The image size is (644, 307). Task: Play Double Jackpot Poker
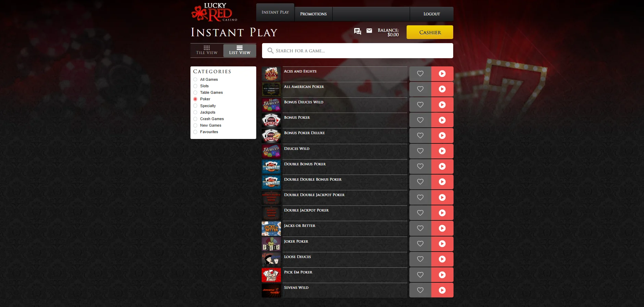coord(442,213)
